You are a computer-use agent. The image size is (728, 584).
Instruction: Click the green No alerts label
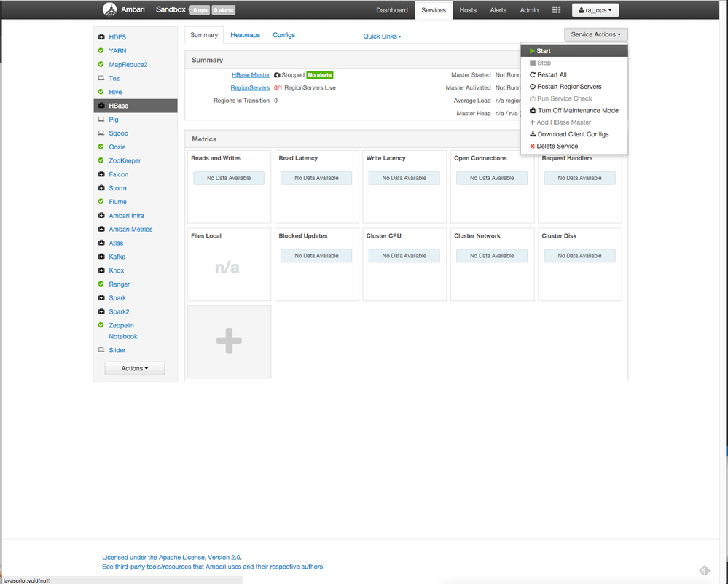point(320,75)
